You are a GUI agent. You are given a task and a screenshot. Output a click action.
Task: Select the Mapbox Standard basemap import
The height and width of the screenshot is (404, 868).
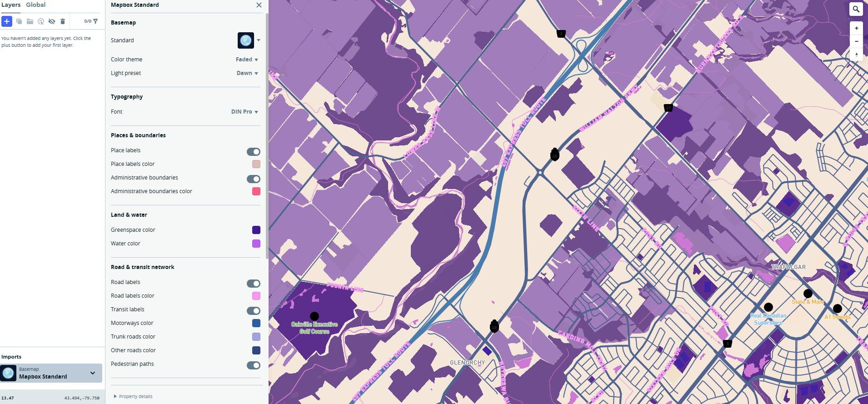tap(51, 373)
